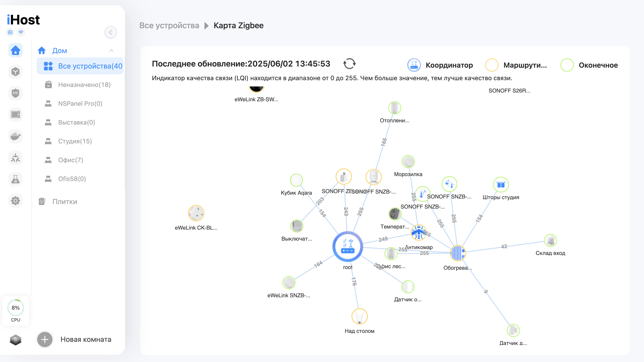Collapse the sidebar with arrow button
The height and width of the screenshot is (362, 644).
click(110, 32)
